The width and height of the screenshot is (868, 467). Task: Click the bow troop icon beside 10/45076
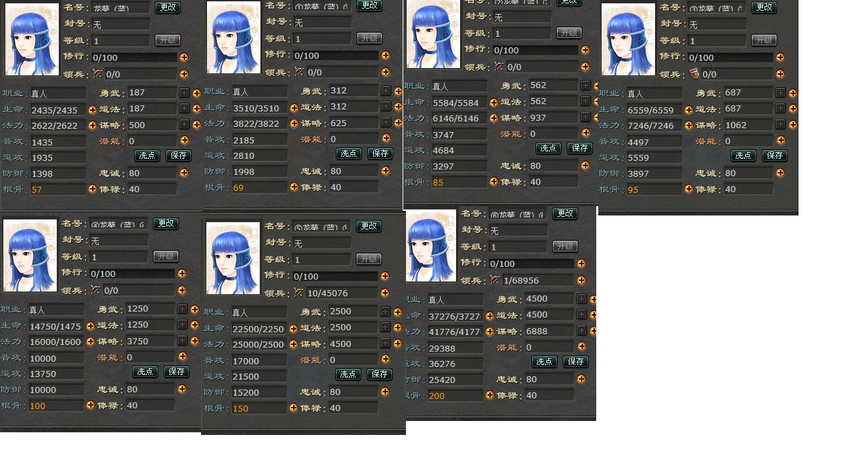pos(299,292)
